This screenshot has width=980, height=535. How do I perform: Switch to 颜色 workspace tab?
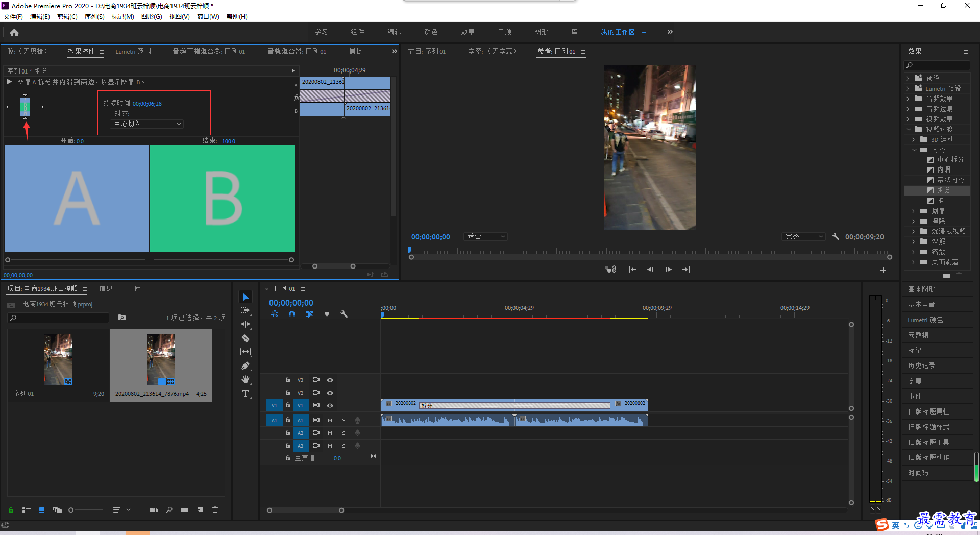click(x=431, y=32)
